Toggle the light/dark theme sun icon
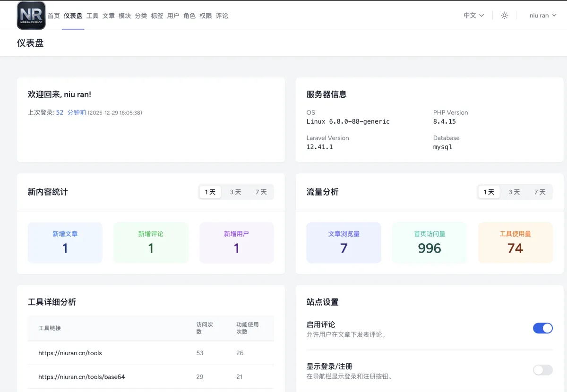This screenshot has height=392, width=567. tap(505, 16)
